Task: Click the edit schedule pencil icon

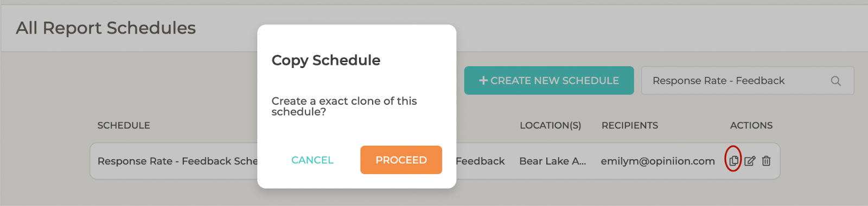Action: pyautogui.click(x=750, y=161)
